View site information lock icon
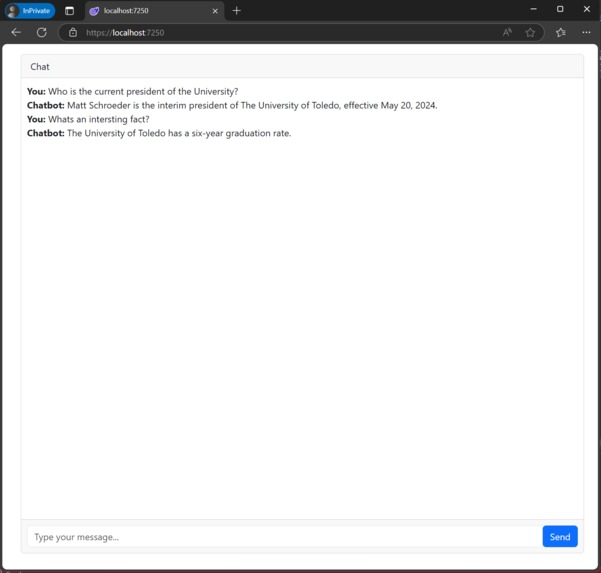The width and height of the screenshot is (601, 573). [73, 33]
